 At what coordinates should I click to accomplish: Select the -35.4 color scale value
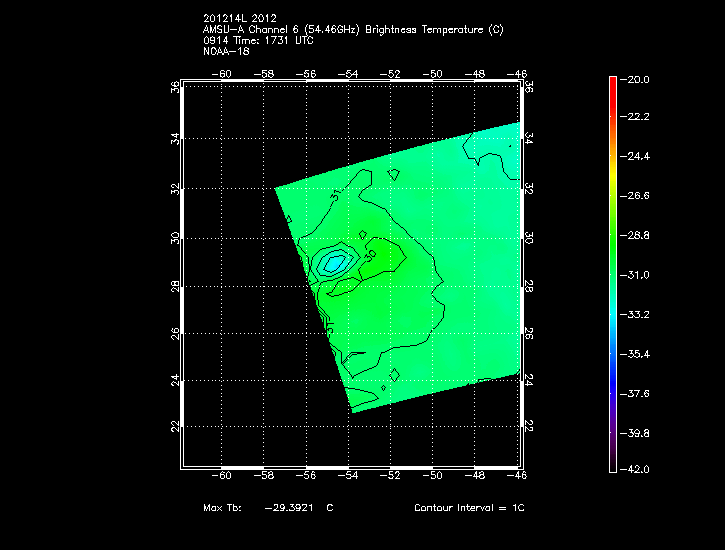click(x=637, y=354)
